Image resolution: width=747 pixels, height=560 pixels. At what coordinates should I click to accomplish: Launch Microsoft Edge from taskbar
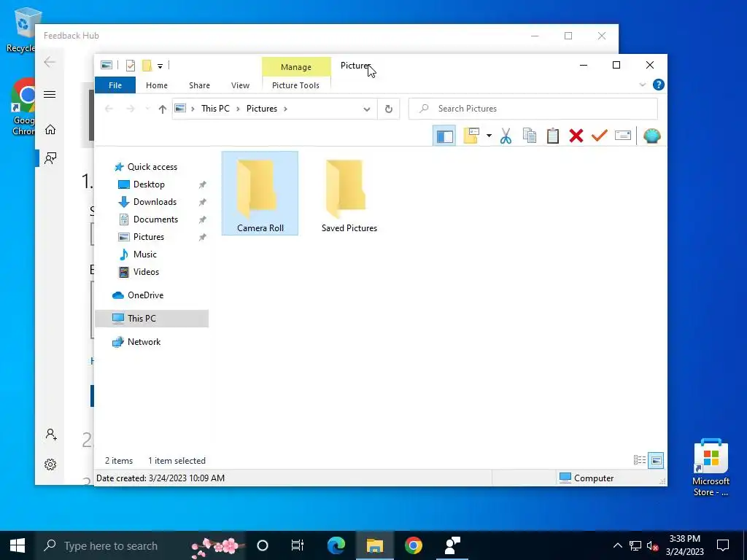pyautogui.click(x=336, y=545)
